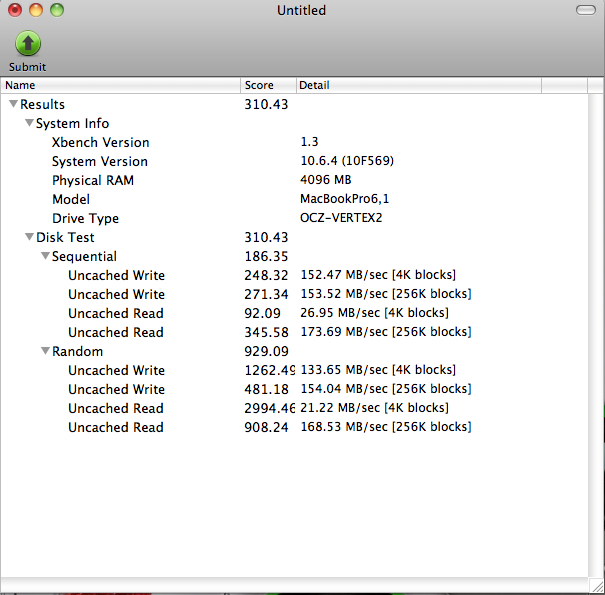Select Uncached Read row scoring 92.09
This screenshot has height=595, width=605.
(x=294, y=313)
